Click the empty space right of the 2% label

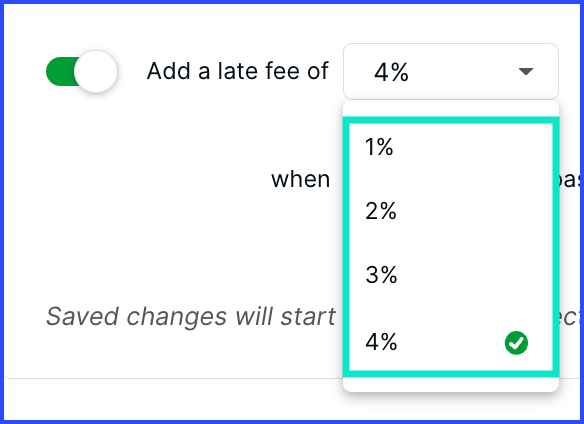473,211
